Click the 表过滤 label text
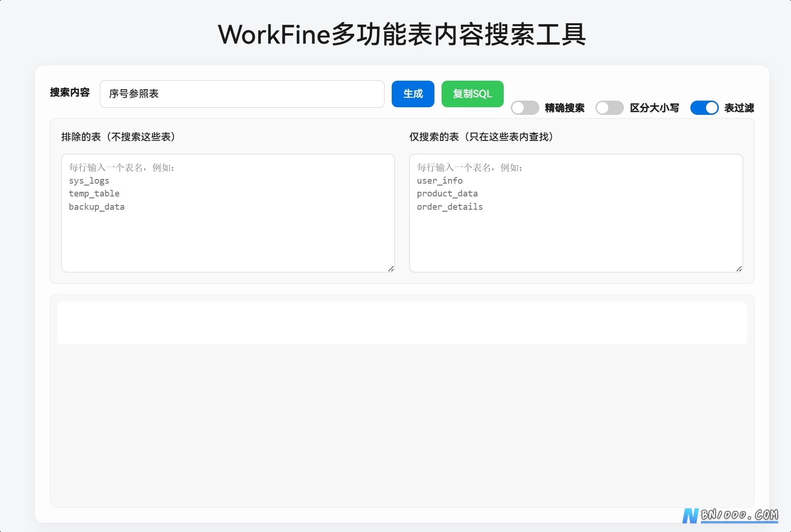791x532 pixels. pyautogui.click(x=739, y=108)
